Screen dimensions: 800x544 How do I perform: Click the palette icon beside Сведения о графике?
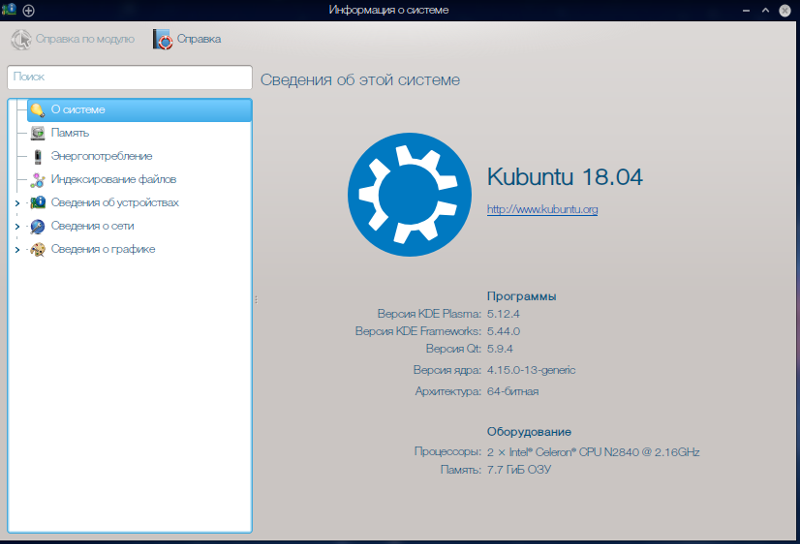[x=37, y=250]
